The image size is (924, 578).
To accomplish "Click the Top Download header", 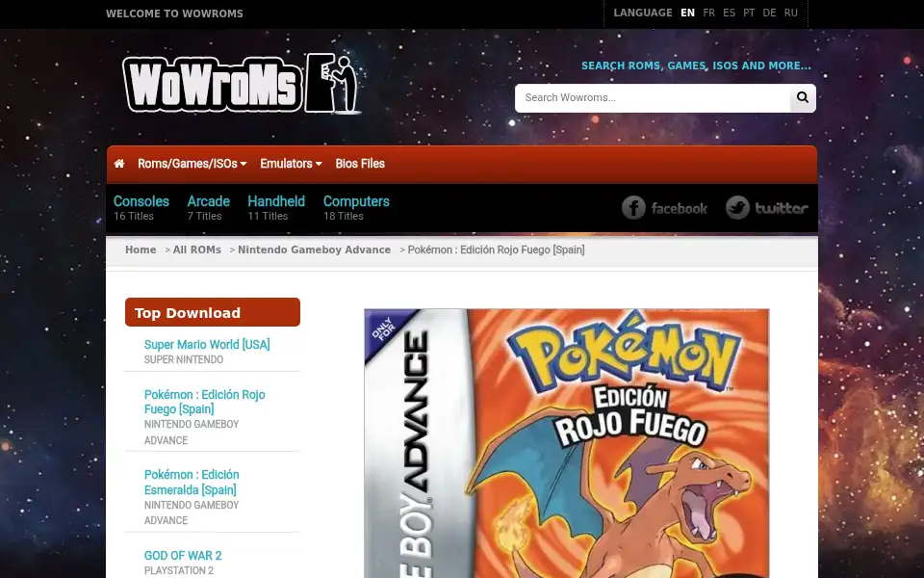I will [212, 312].
